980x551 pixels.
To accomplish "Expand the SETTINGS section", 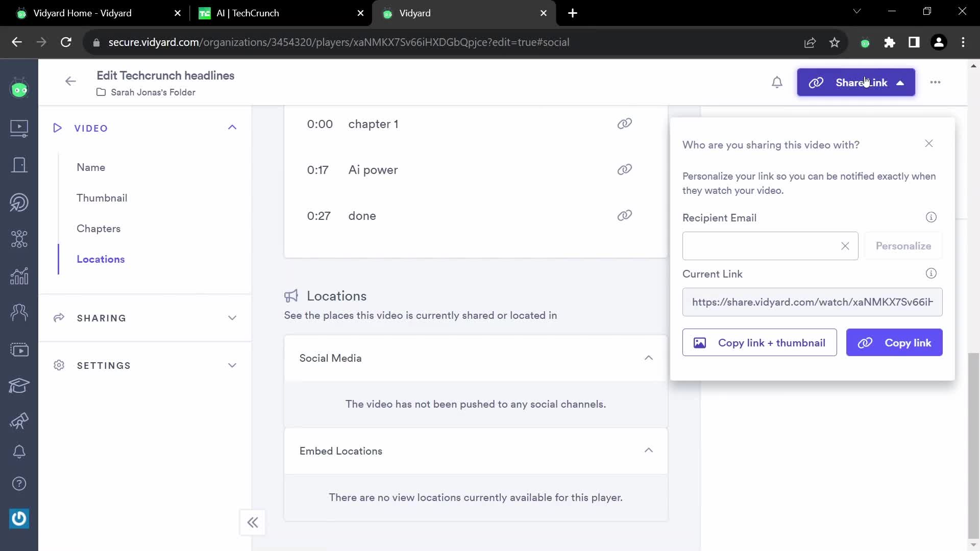I will [x=232, y=365].
